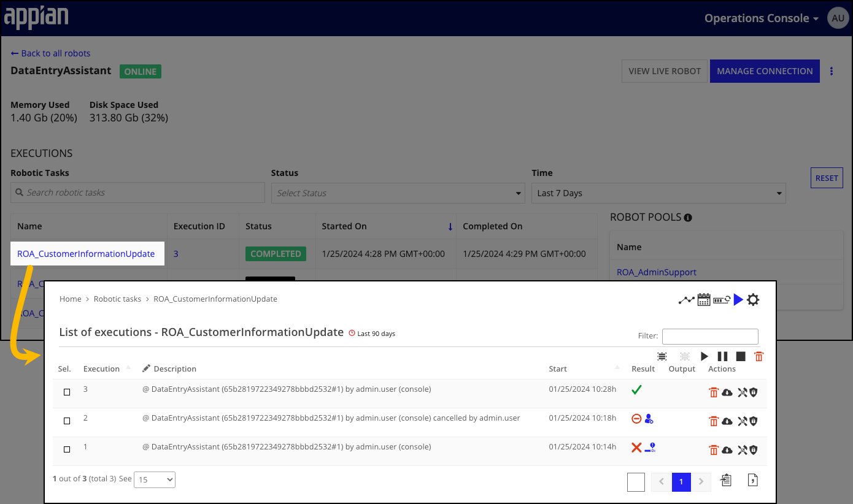Image resolution: width=853 pixels, height=504 pixels.
Task: Download execution 1 via cloud icon
Action: 727,450
